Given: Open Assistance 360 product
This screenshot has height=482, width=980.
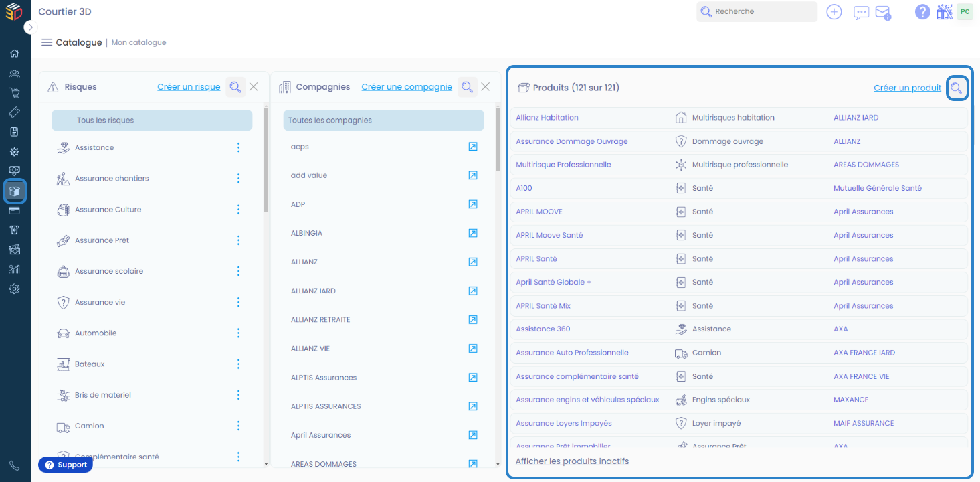Looking at the screenshot, I should [x=543, y=329].
